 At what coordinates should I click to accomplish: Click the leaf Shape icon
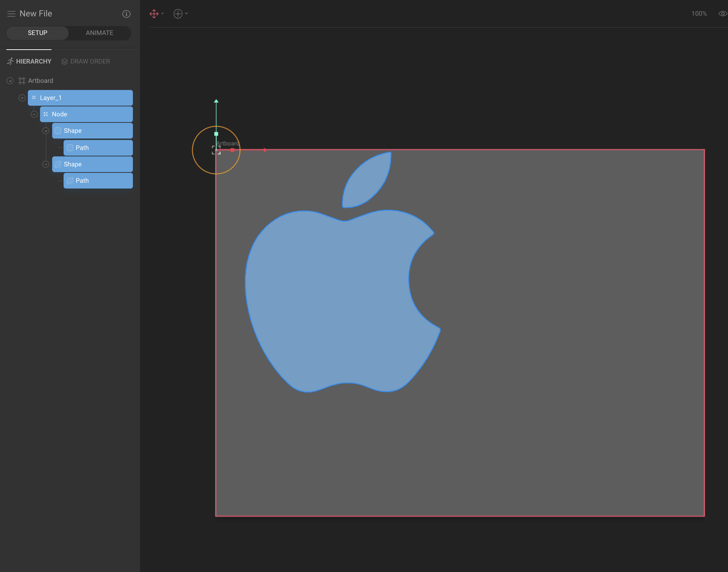pyautogui.click(x=58, y=164)
